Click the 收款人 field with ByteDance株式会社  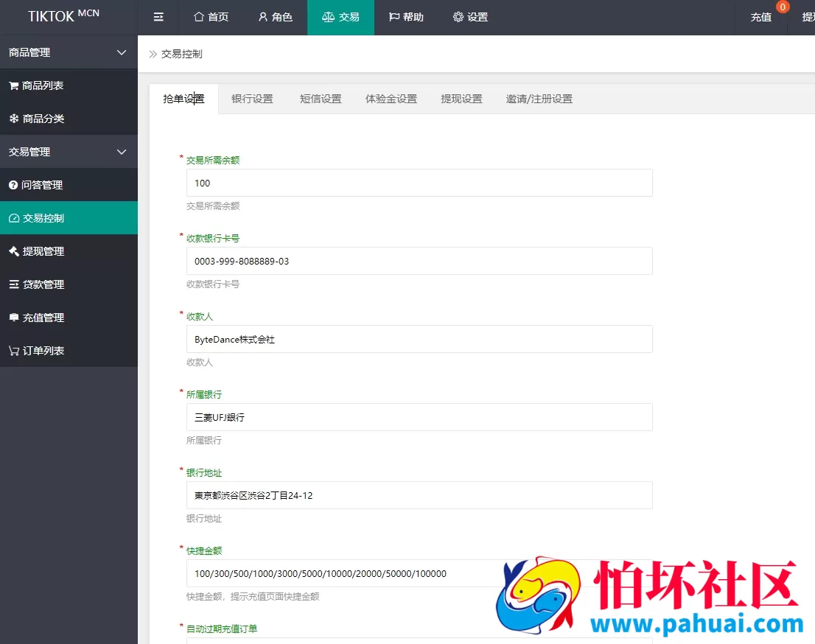(419, 339)
